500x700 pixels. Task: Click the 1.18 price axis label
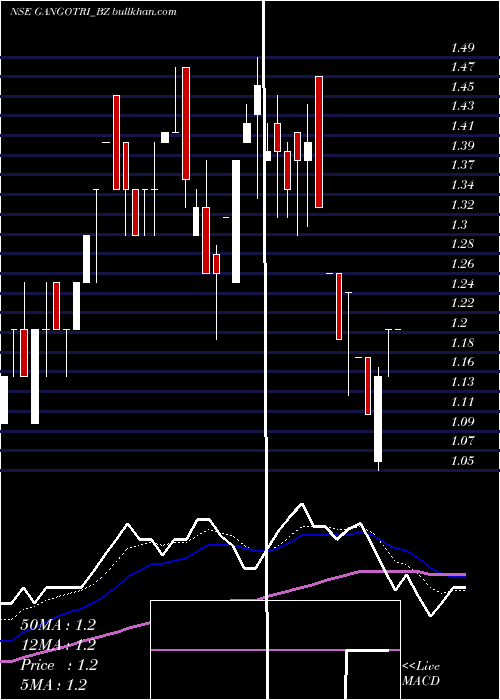click(x=462, y=343)
